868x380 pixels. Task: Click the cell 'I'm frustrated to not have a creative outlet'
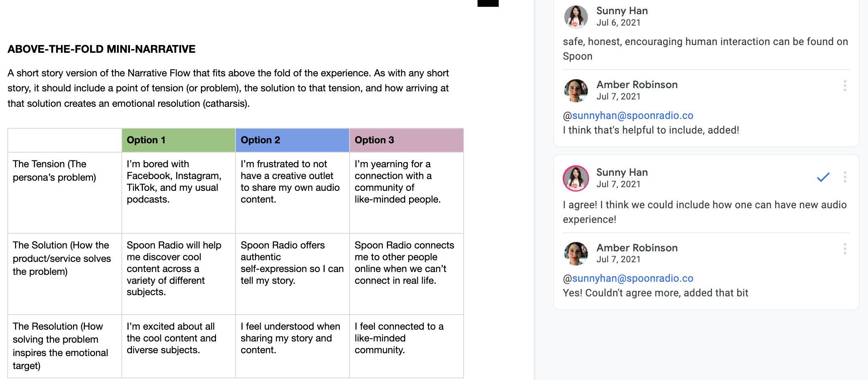[292, 193]
